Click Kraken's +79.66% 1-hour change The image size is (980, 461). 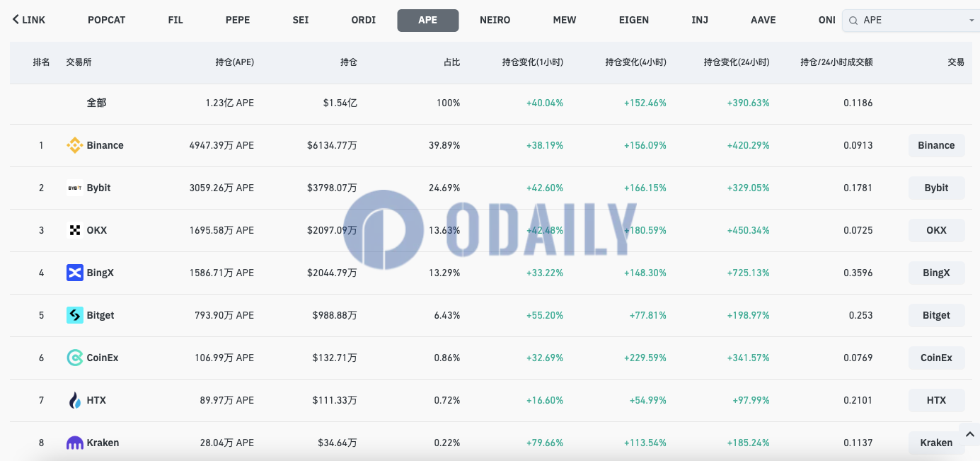[x=545, y=443]
